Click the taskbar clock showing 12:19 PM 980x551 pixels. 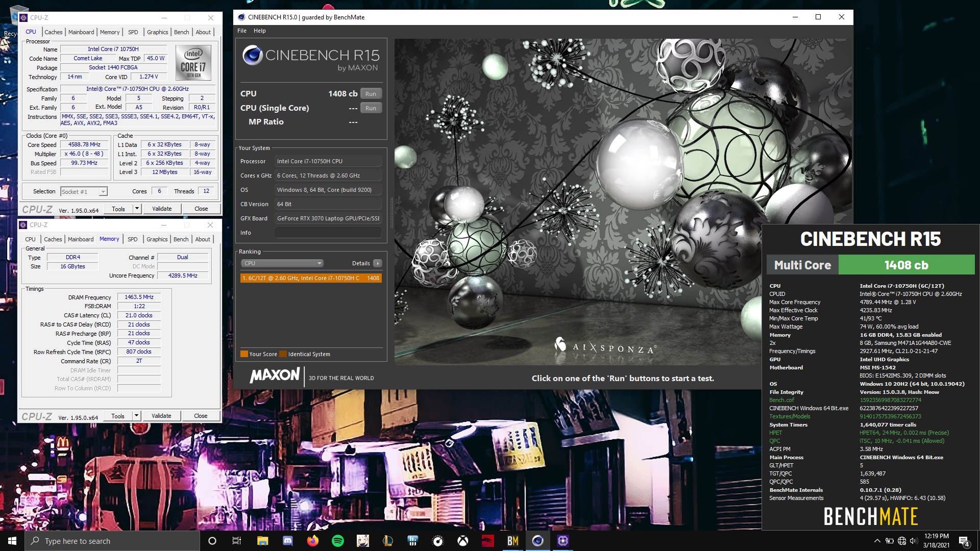coord(936,541)
